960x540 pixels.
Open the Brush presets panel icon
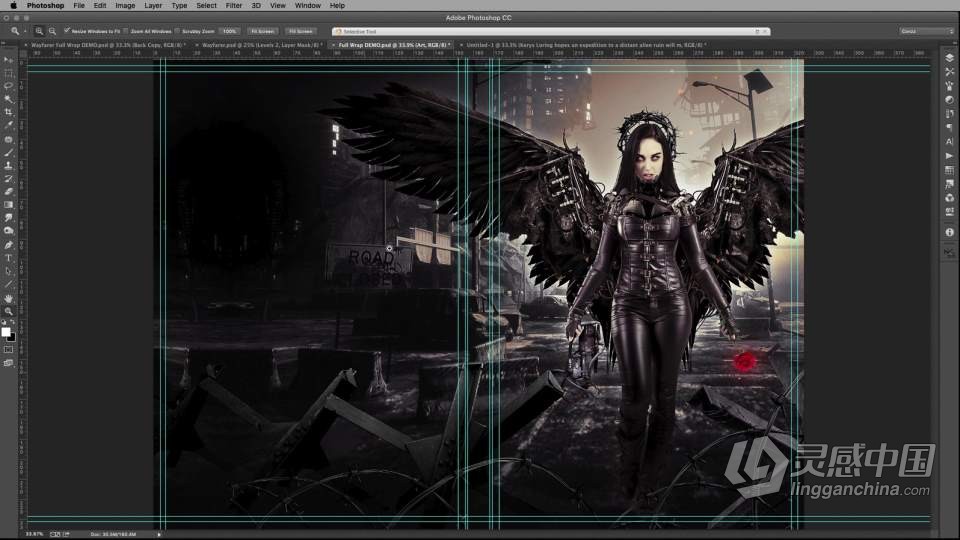[949, 86]
